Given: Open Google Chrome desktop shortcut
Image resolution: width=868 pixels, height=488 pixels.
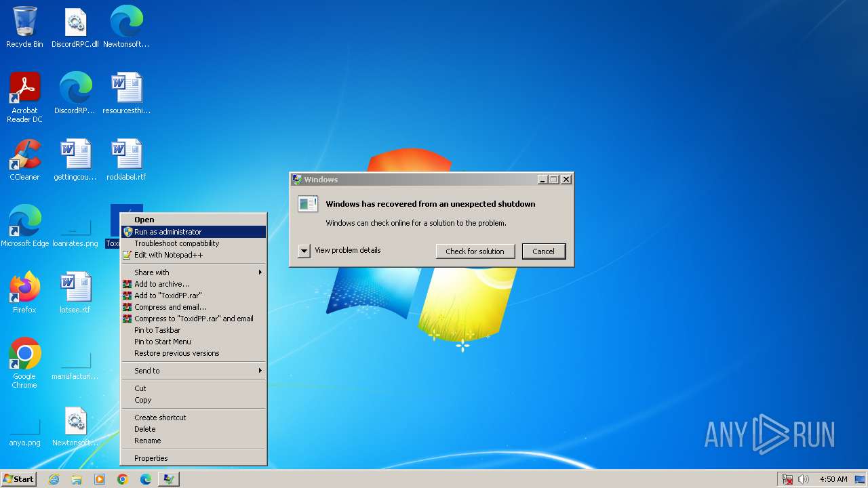Looking at the screenshot, I should pos(24,363).
